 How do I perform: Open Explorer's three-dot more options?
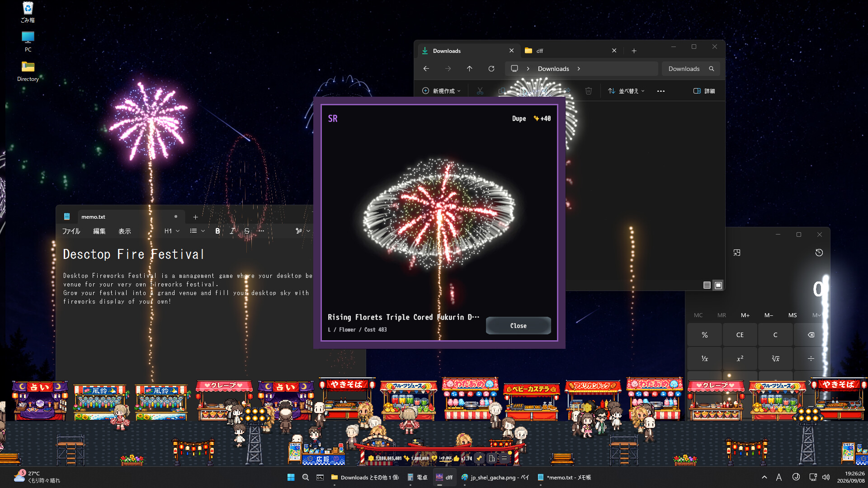click(x=661, y=91)
